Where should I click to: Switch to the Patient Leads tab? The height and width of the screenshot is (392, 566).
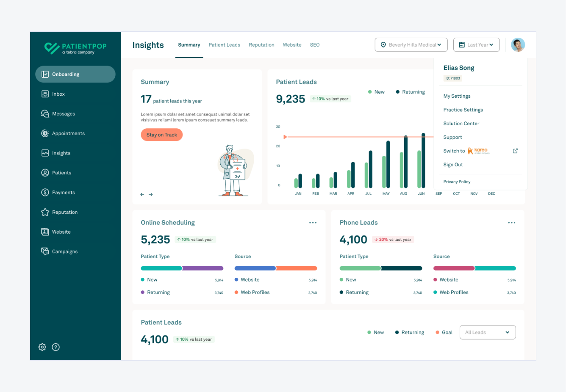coord(224,45)
